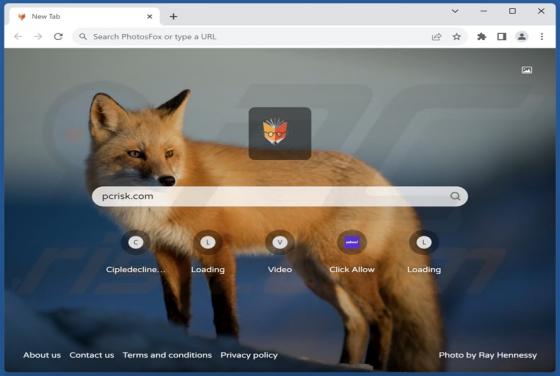The width and height of the screenshot is (560, 376).
Task: Open the About us link
Action: coord(42,355)
